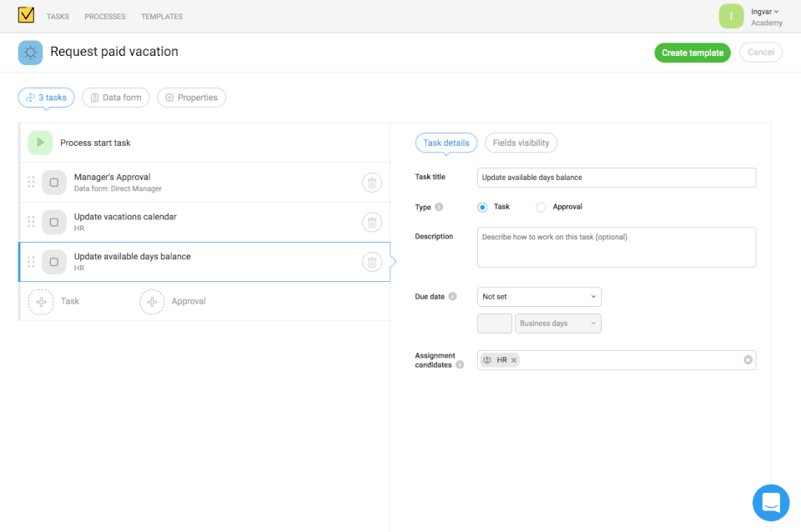This screenshot has width=801, height=532.
Task: Add a new Task with plus icon
Action: point(41,301)
